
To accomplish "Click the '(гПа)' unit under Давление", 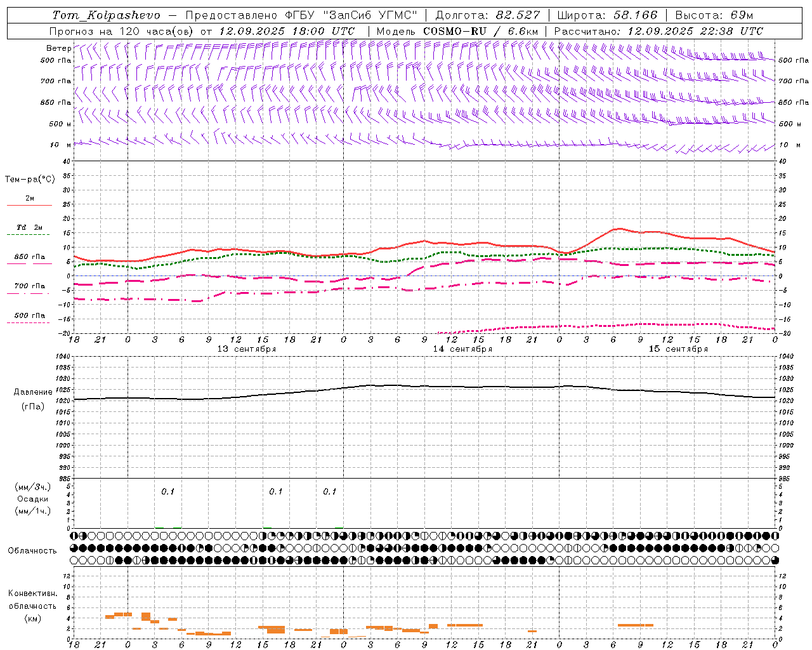I will pyautogui.click(x=32, y=406).
